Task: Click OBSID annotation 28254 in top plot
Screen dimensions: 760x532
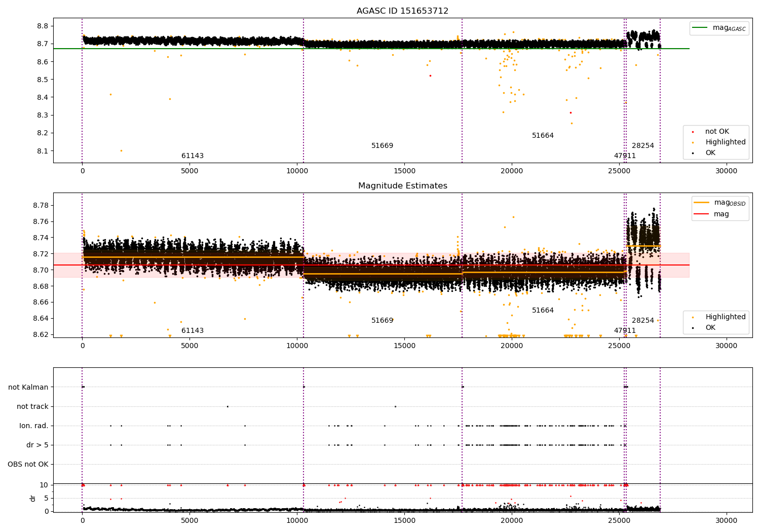Action: (x=643, y=146)
